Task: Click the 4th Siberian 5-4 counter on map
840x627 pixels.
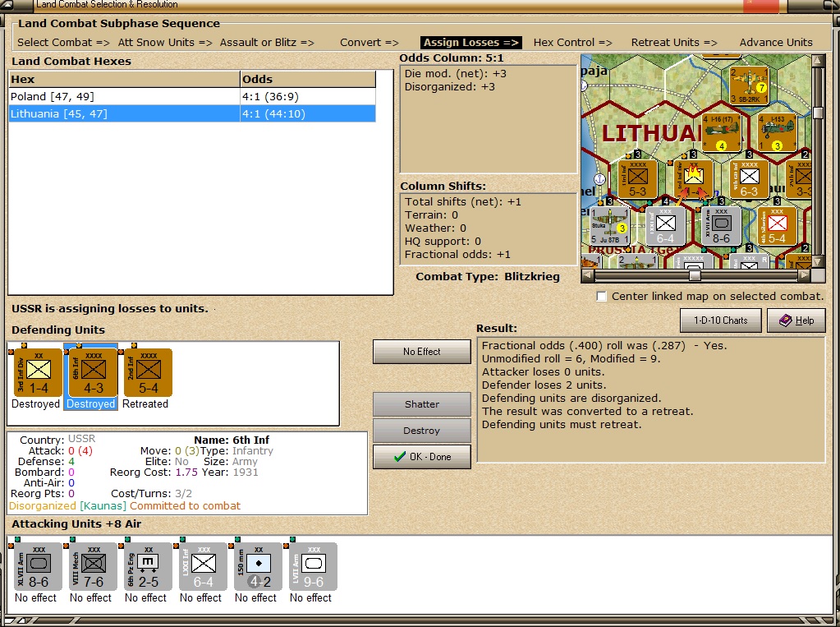Action: (x=777, y=226)
